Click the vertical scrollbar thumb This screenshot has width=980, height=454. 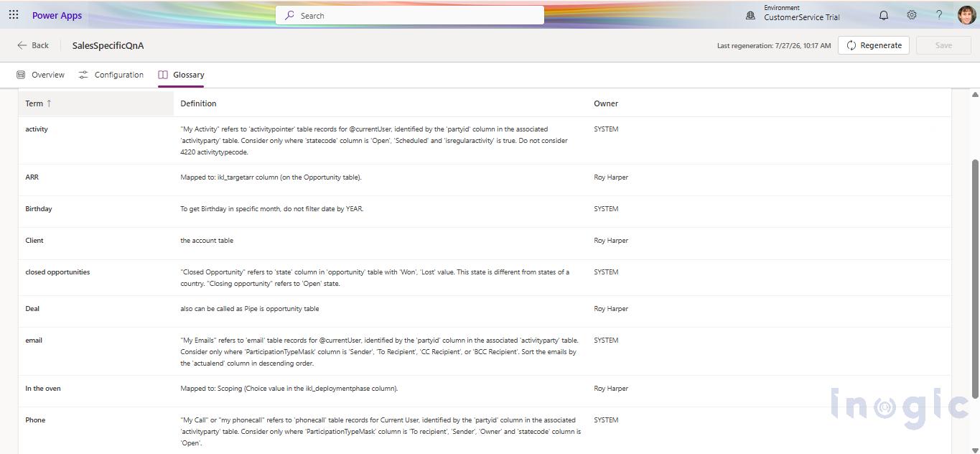pyautogui.click(x=975, y=278)
